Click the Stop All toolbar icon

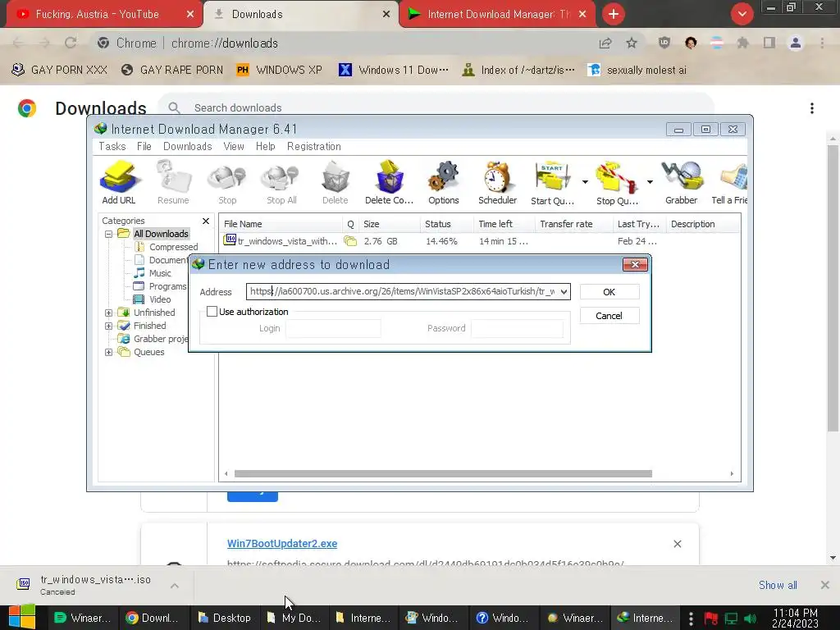coord(281,182)
